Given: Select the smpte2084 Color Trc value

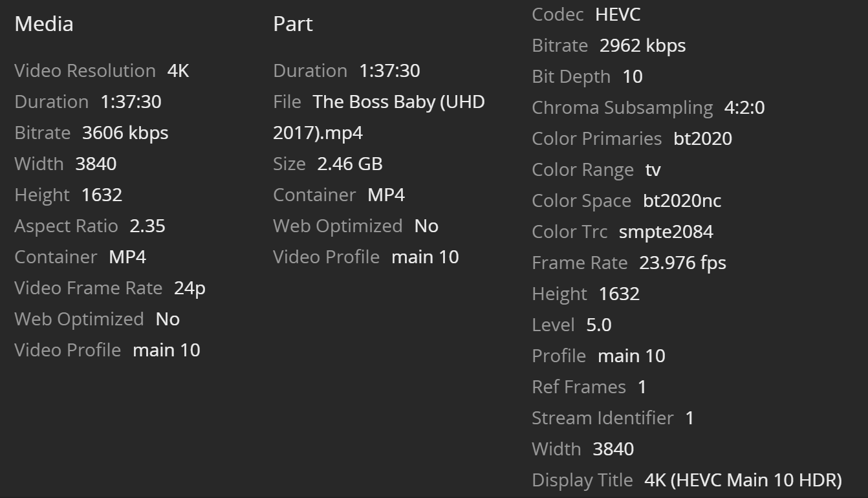Looking at the screenshot, I should [666, 232].
